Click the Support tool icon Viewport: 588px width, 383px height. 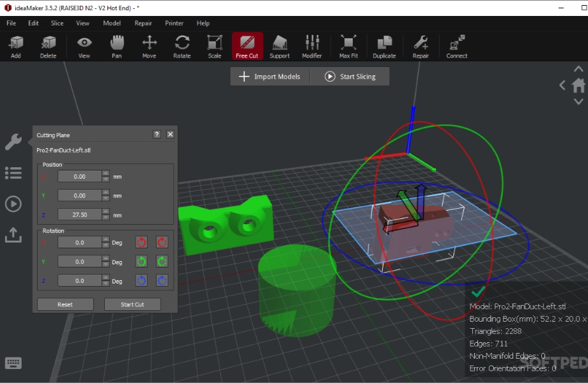tap(279, 46)
